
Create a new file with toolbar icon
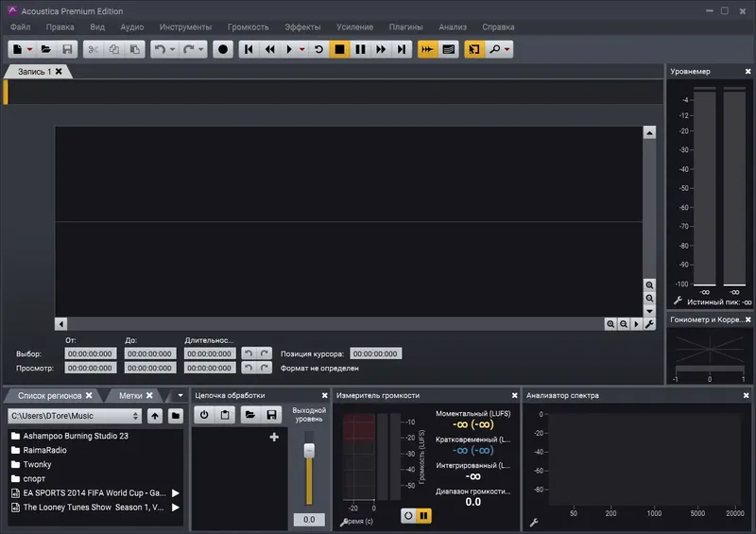click(x=17, y=49)
